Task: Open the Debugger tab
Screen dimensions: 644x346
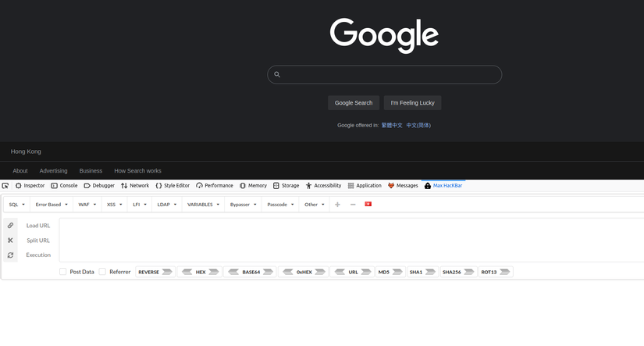Action: tap(99, 186)
